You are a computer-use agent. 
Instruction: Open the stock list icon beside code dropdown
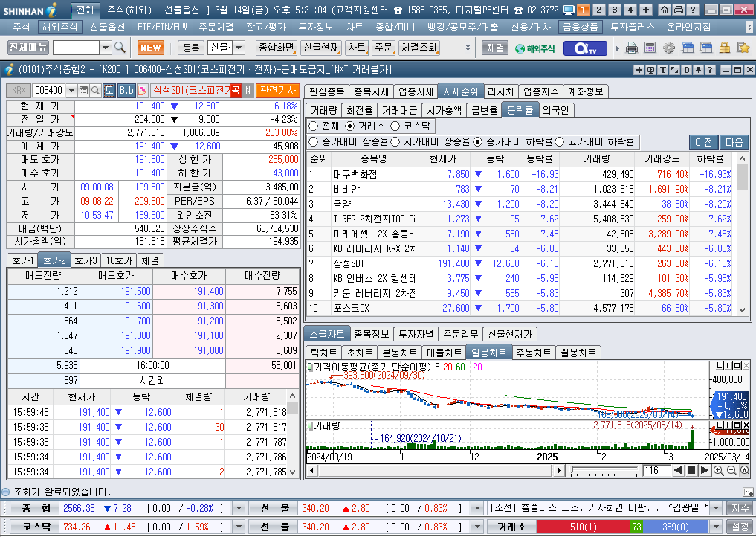[83, 90]
